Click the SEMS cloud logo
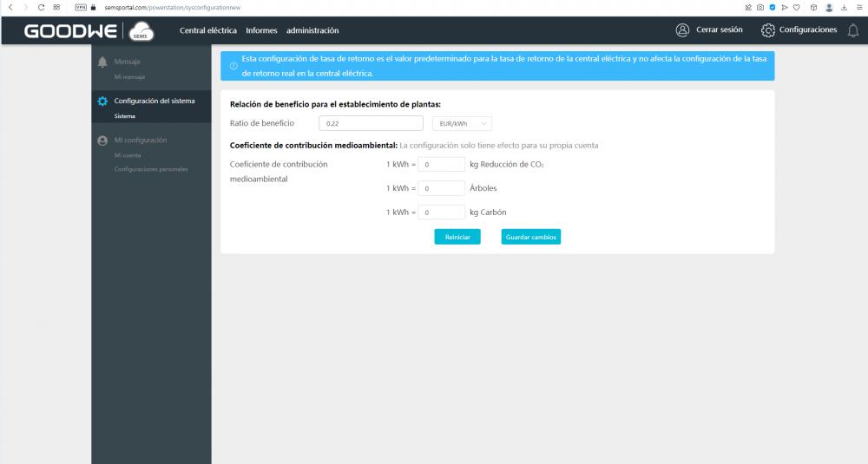Image resolution: width=868 pixels, height=464 pixels. tap(141, 31)
